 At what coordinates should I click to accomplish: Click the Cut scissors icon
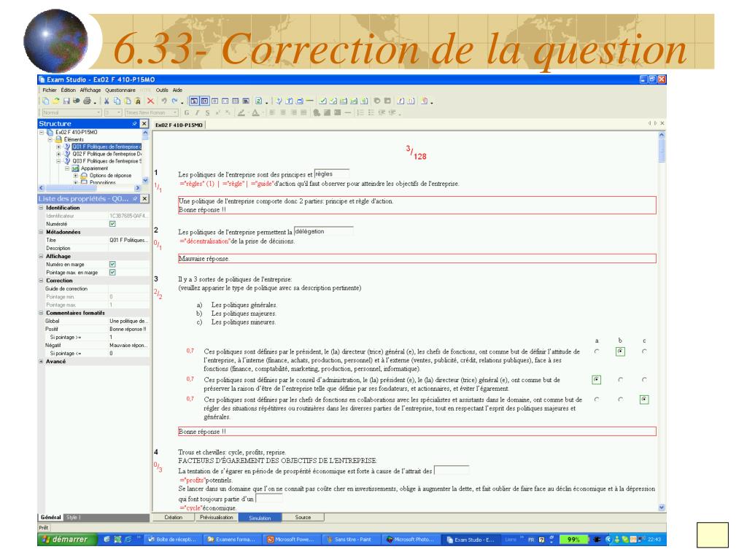click(107, 101)
